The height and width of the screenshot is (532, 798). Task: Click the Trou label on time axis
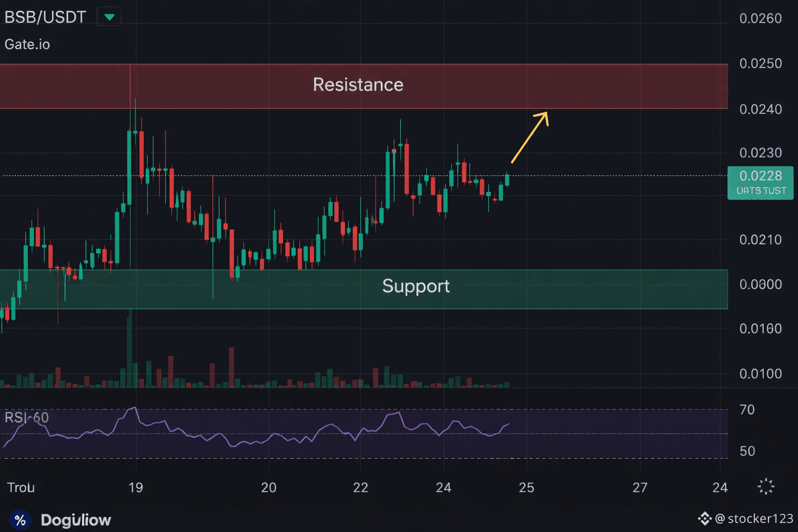pyautogui.click(x=21, y=487)
